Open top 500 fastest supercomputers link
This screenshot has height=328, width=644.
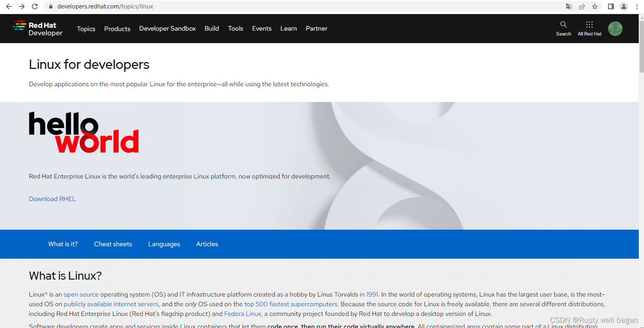(x=291, y=304)
